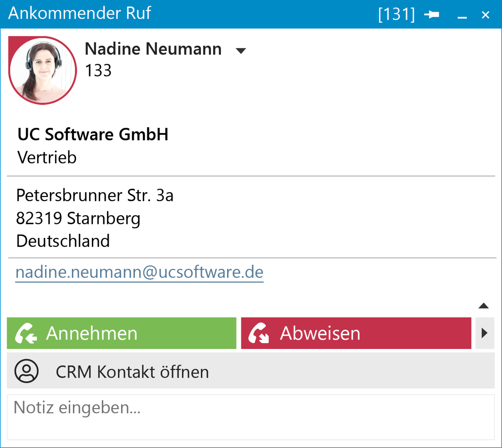Click the Ankommender Ruf title bar label

(x=80, y=13)
